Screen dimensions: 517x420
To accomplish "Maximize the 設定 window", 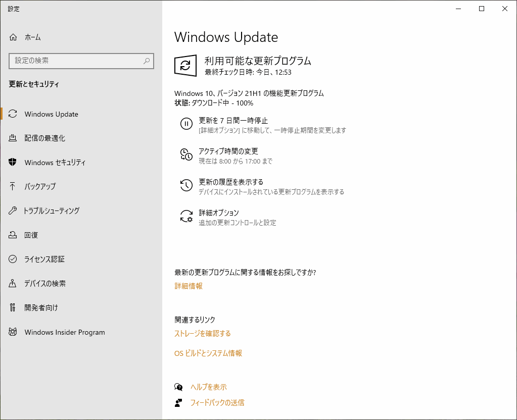I will click(x=482, y=9).
